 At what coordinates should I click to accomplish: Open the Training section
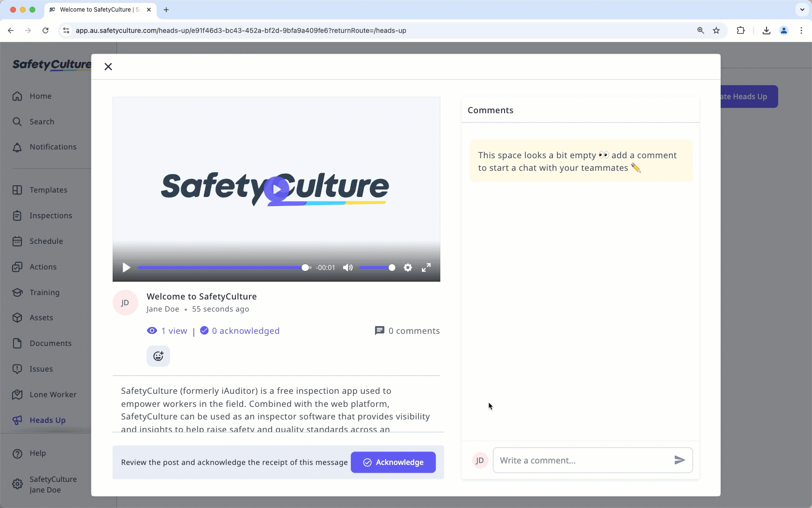[36, 293]
